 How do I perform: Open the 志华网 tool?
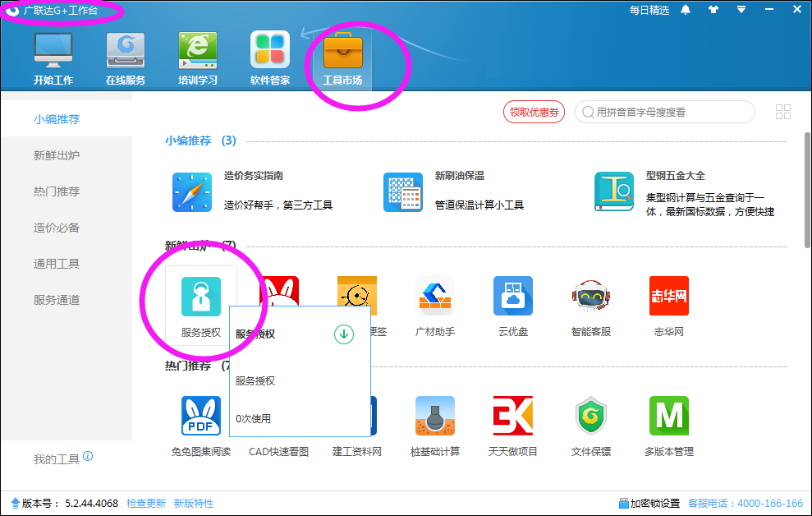click(x=669, y=297)
